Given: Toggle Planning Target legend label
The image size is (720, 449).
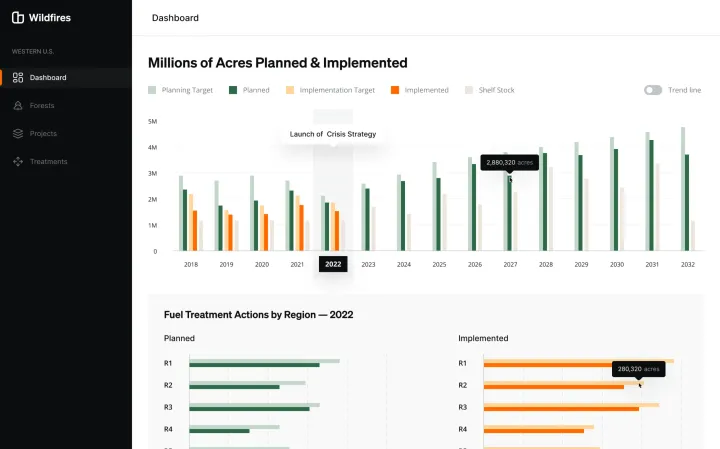Looking at the screenshot, I should pyautogui.click(x=187, y=90).
